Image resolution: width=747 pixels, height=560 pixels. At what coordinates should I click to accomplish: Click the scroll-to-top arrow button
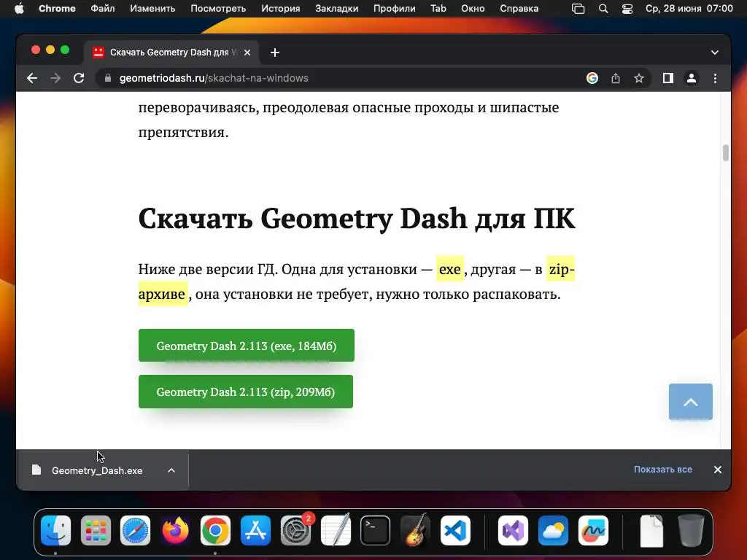point(691,402)
